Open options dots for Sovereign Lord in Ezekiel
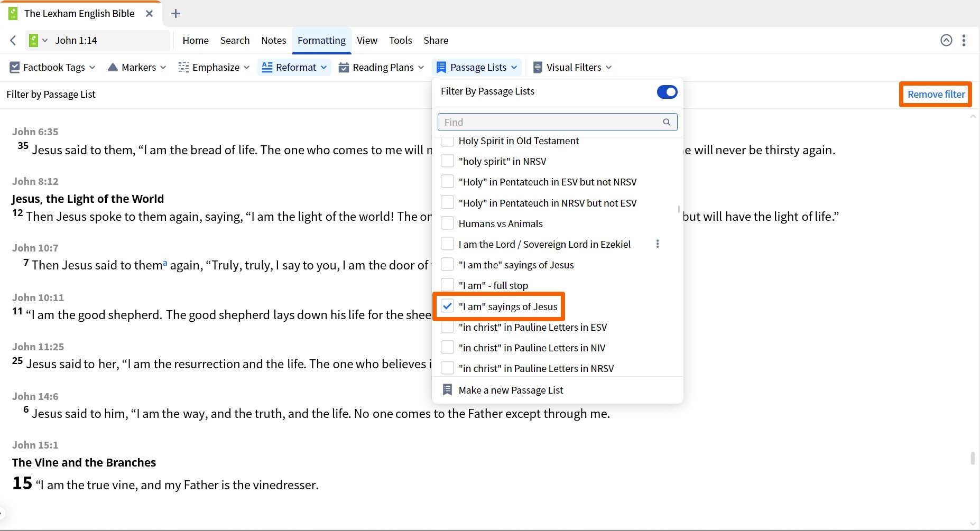The image size is (980, 531). click(658, 244)
